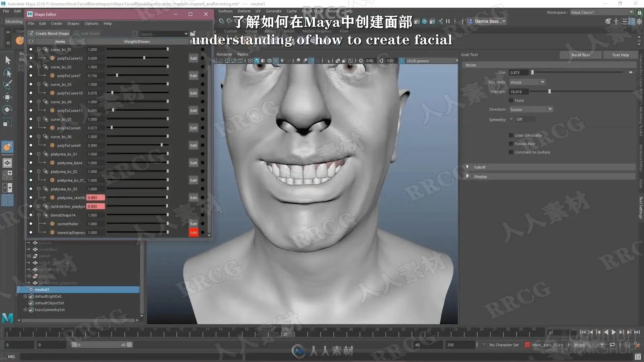Activate the Move tool in toolbox
The height and width of the screenshot is (362, 644).
coord(7,97)
